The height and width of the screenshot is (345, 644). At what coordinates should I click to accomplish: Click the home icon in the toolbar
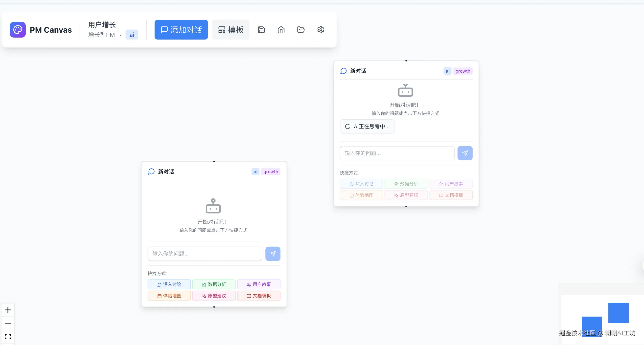click(x=281, y=30)
